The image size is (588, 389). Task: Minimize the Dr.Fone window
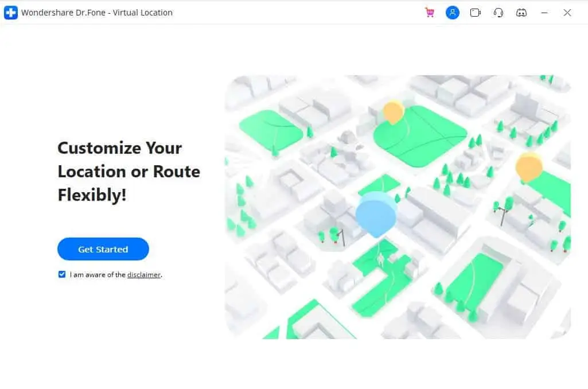[544, 13]
